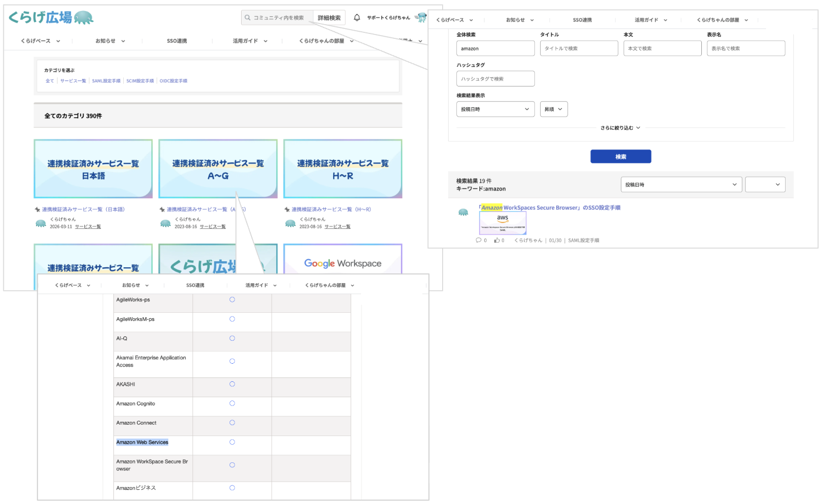Click the pin icon beside 連携検証済みサービス一覧(日本語)
Image resolution: width=824 pixels, height=504 pixels.
pyautogui.click(x=37, y=209)
